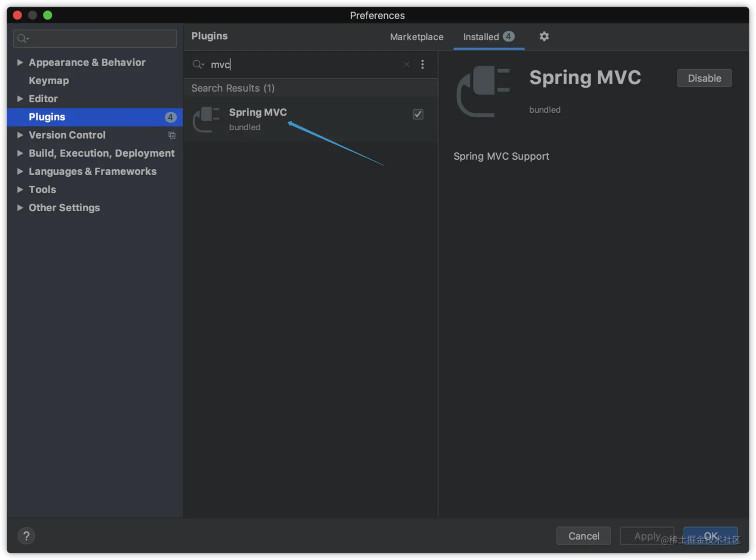
Task: Click the green zoom window button
Action: (x=47, y=15)
